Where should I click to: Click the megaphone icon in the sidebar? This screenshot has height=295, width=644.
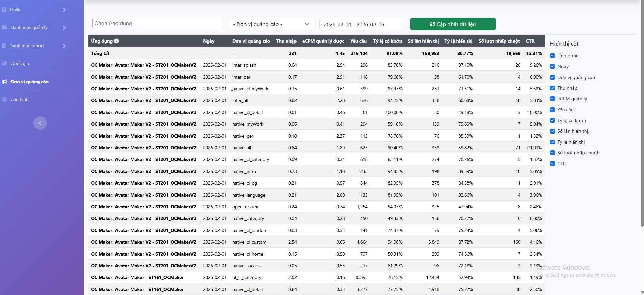tap(4, 82)
